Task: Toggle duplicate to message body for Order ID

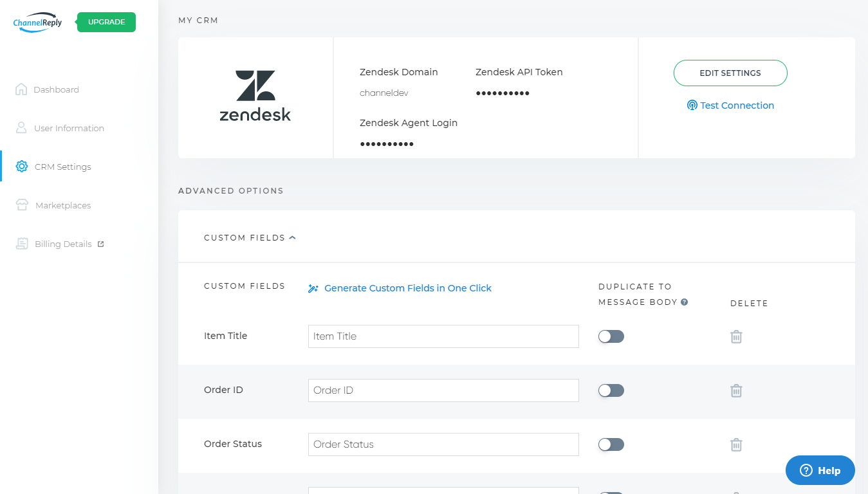Action: 611,390
